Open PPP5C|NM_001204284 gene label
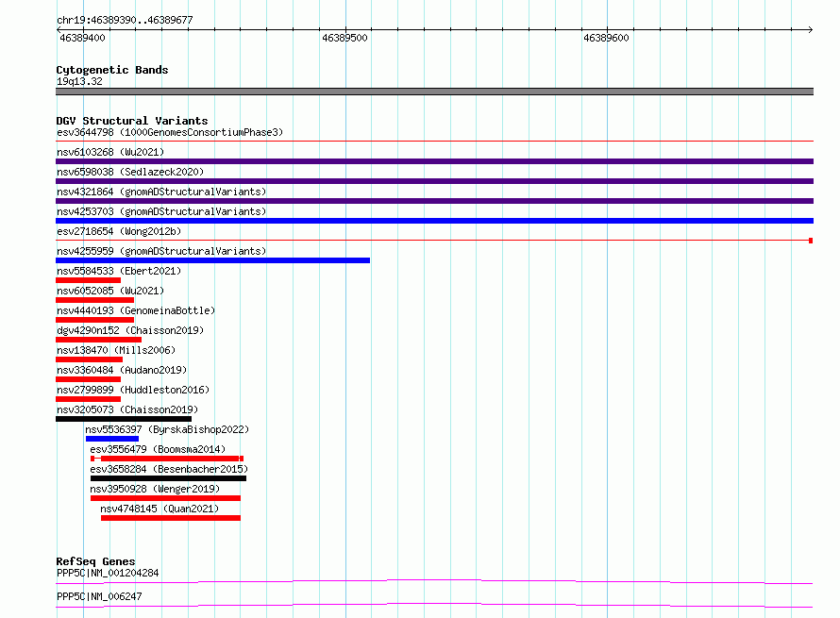 click(x=108, y=573)
